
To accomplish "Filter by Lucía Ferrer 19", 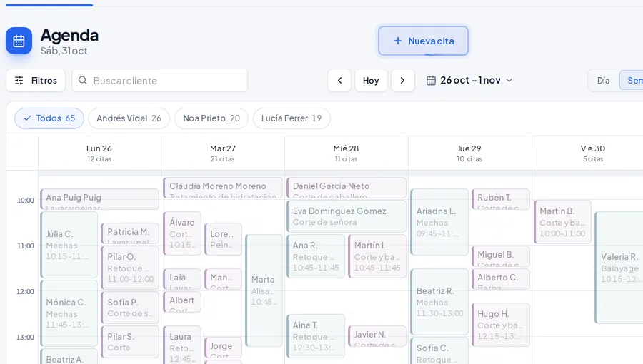I will point(291,118).
